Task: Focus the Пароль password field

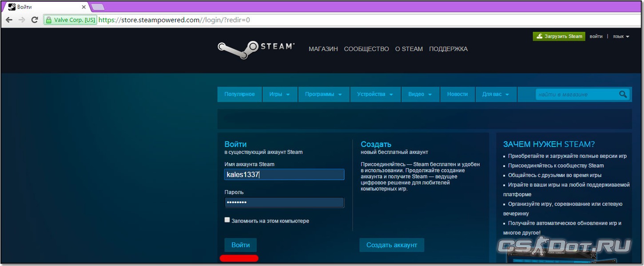Action: [284, 203]
